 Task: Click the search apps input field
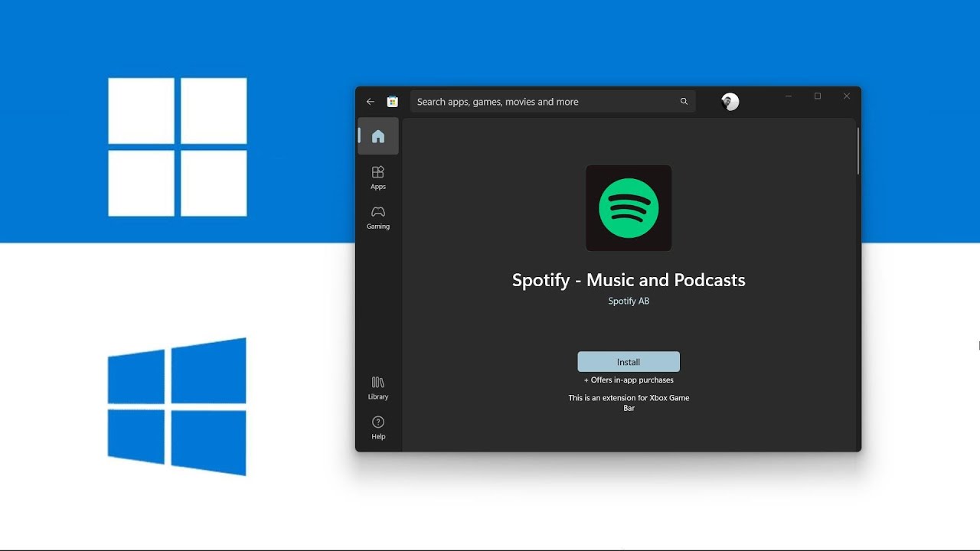click(553, 102)
